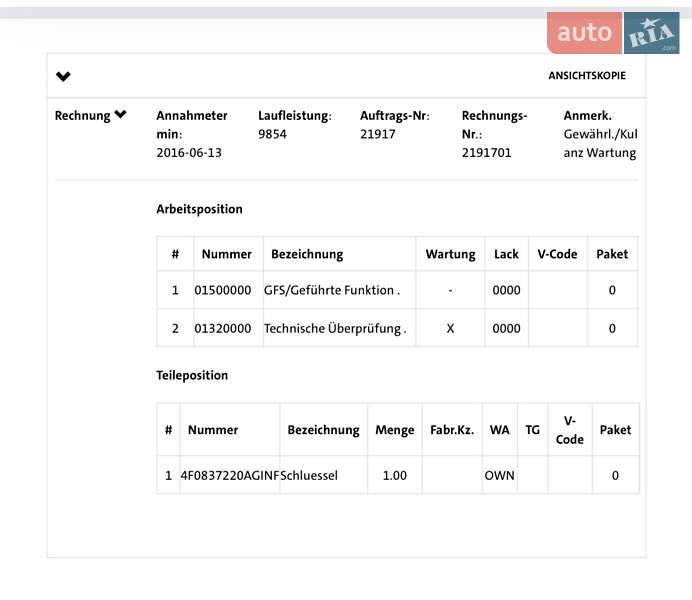
Task: Select the GFS/Geführte Funktion row
Action: tap(331, 290)
